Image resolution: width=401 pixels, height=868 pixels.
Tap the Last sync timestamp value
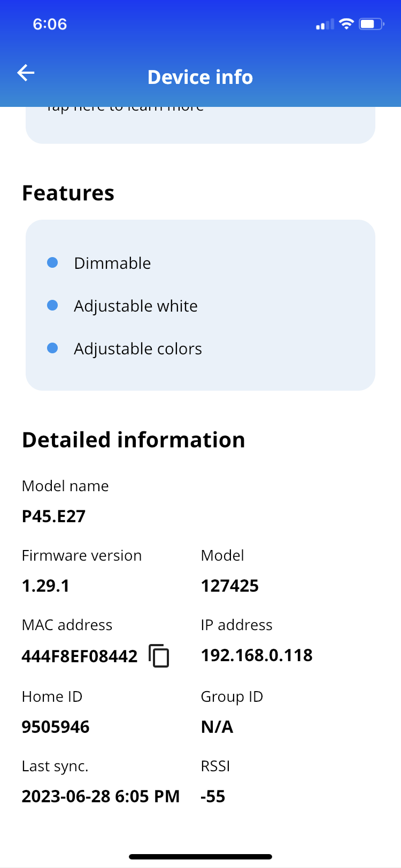coord(101,796)
